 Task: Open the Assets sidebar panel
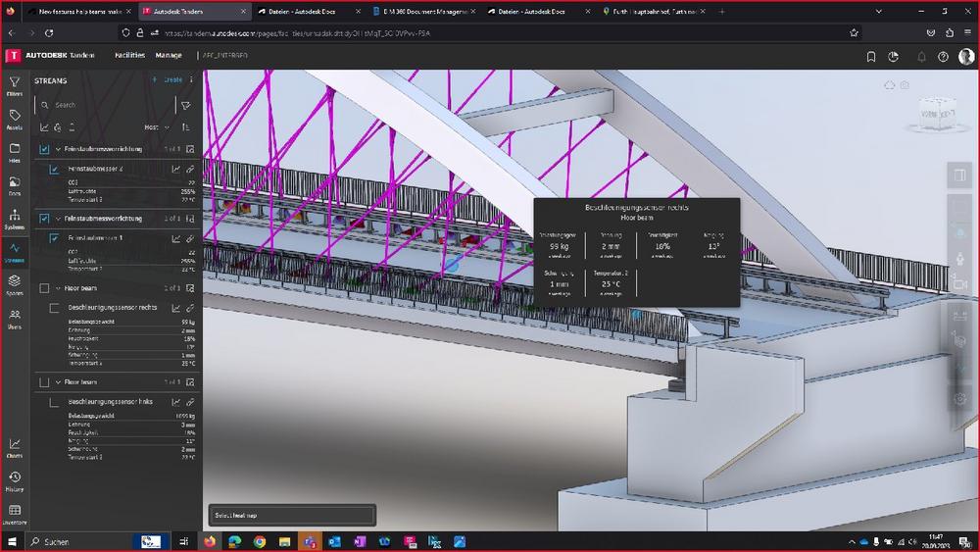tap(15, 119)
